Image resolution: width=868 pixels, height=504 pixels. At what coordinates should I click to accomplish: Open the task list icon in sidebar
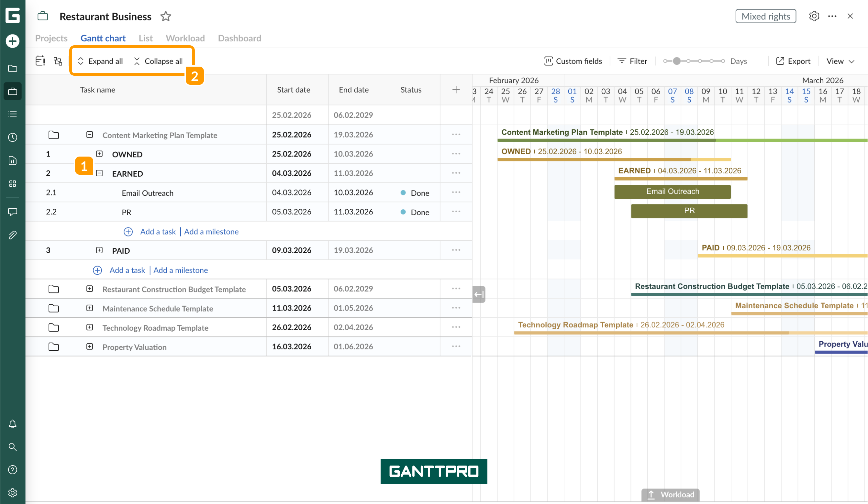[x=12, y=114]
